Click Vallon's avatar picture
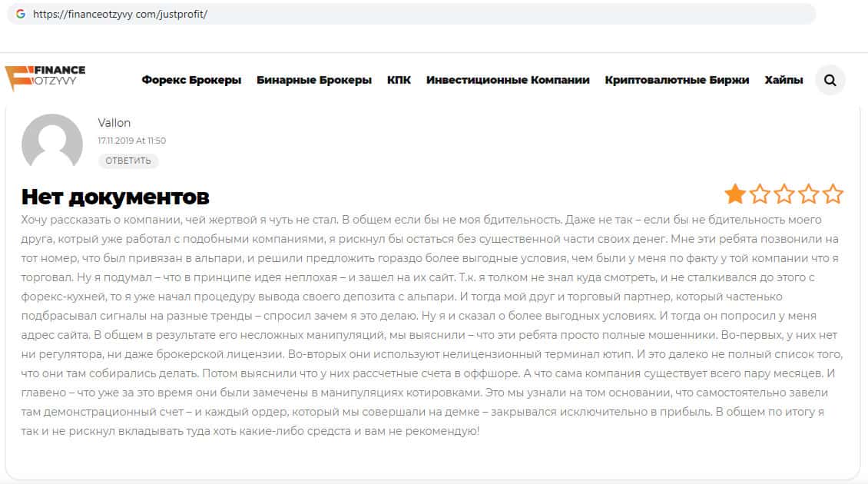The width and height of the screenshot is (868, 484). point(52,141)
